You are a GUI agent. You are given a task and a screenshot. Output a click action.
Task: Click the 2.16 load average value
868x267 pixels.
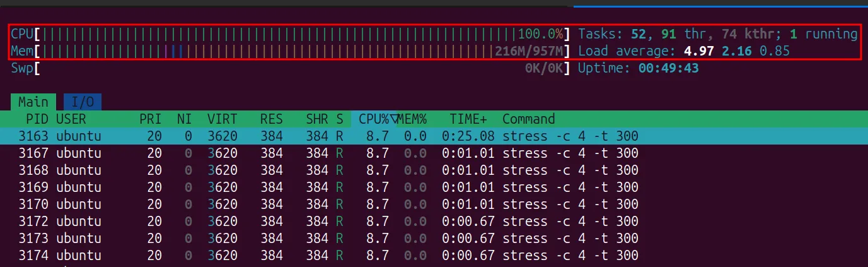(737, 50)
